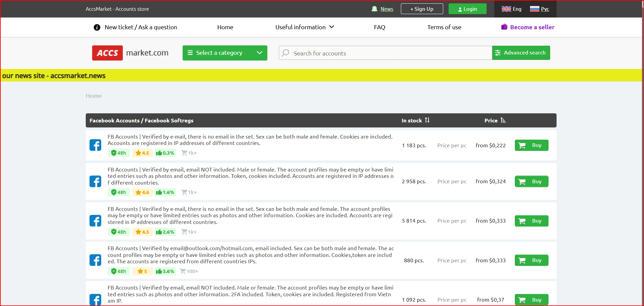Click the news bell icon
Viewport: 644px width, 306px height.
(374, 9)
